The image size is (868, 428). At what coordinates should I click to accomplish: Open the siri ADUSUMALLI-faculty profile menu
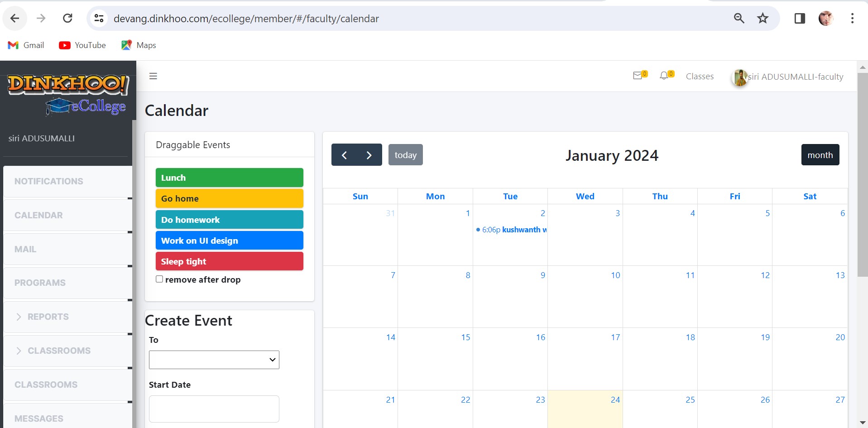[x=788, y=77]
